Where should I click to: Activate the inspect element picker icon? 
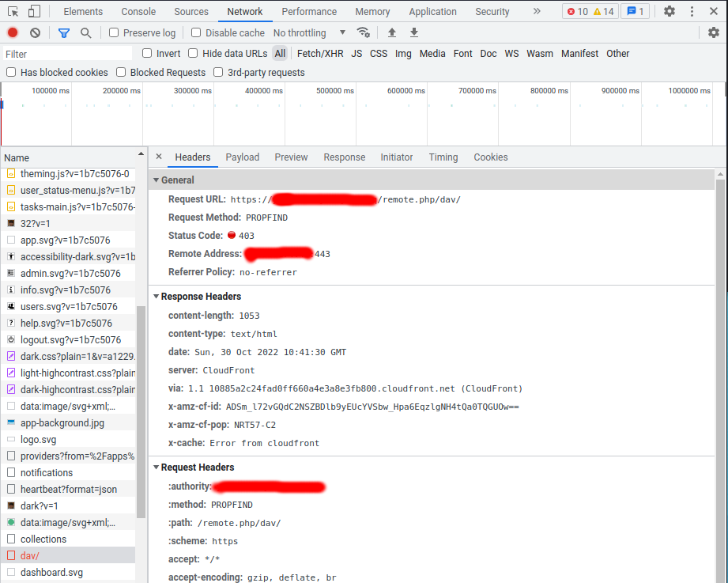pyautogui.click(x=13, y=12)
